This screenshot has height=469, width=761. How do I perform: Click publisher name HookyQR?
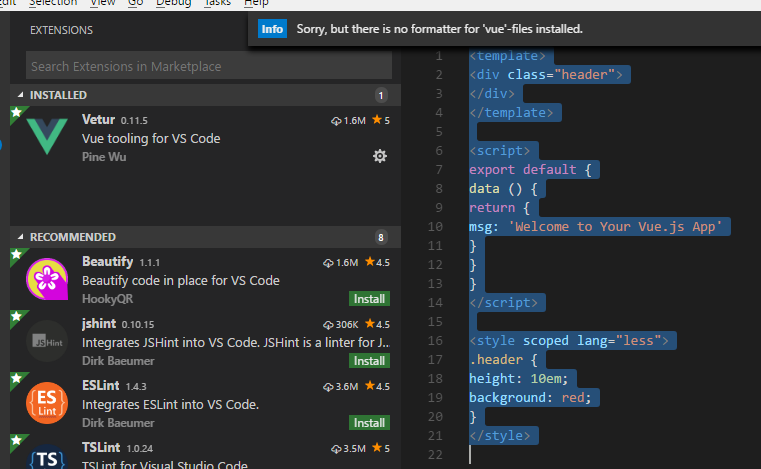pyautogui.click(x=107, y=299)
